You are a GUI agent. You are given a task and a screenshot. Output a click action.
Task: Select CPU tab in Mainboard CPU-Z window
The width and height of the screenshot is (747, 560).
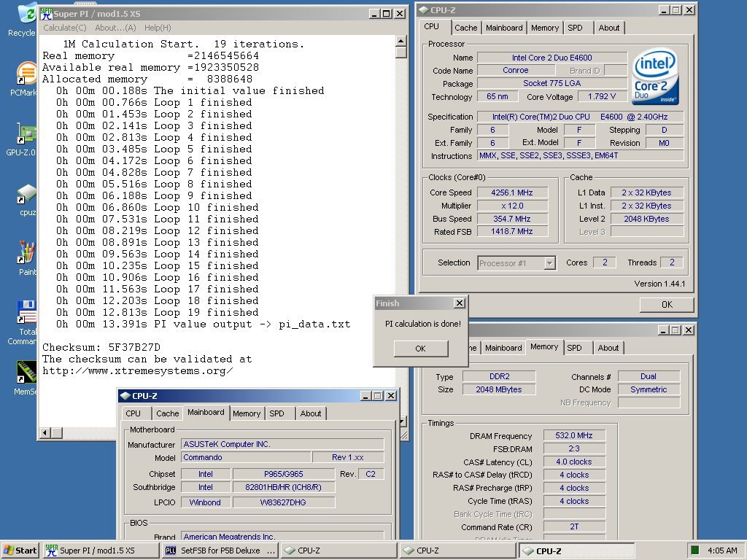pos(133,413)
